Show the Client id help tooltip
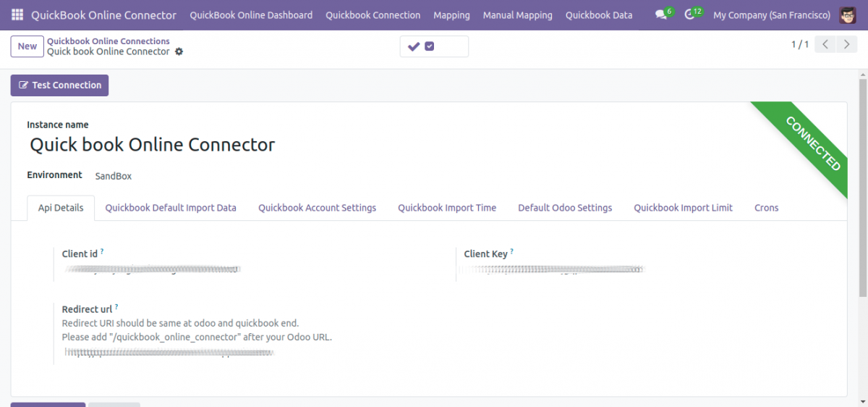The height and width of the screenshot is (407, 868). coord(102,251)
